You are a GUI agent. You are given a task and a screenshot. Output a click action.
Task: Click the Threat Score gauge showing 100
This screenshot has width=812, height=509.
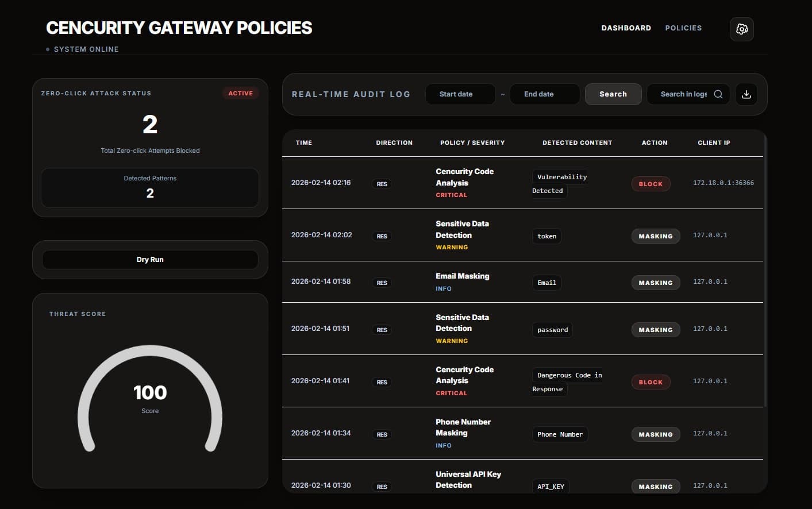coord(149,392)
